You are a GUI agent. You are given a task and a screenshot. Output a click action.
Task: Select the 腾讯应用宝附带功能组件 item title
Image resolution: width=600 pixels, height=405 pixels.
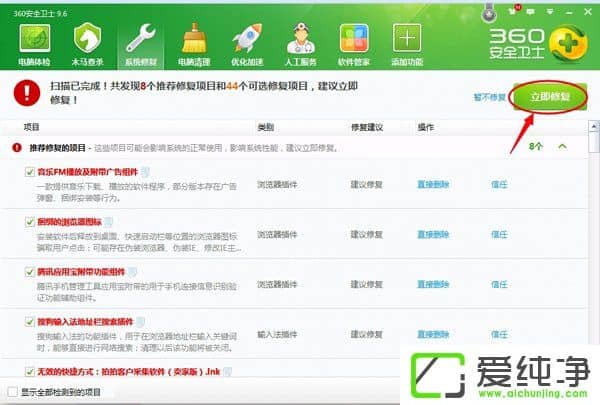point(81,272)
